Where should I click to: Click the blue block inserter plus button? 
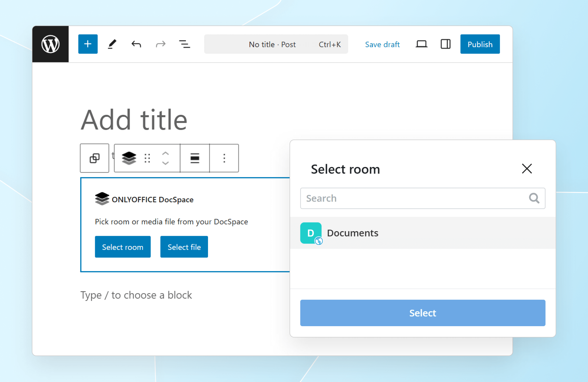click(x=88, y=44)
